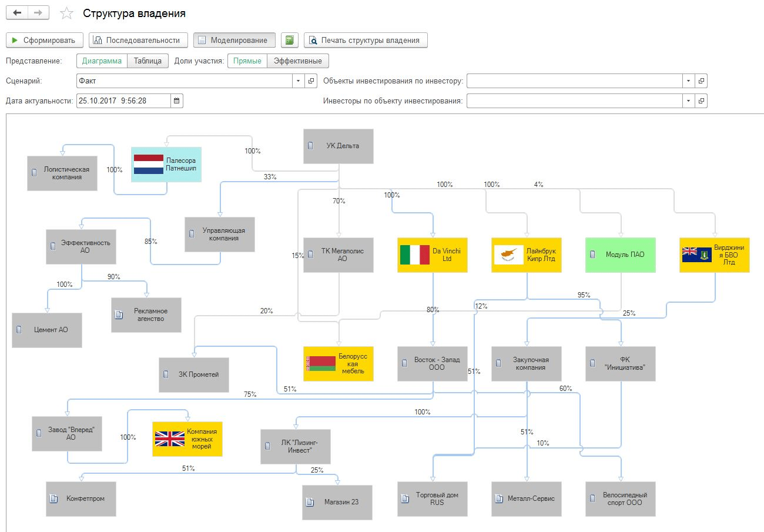Click the green spreadsheet icon button
The image size is (764, 532).
[289, 40]
